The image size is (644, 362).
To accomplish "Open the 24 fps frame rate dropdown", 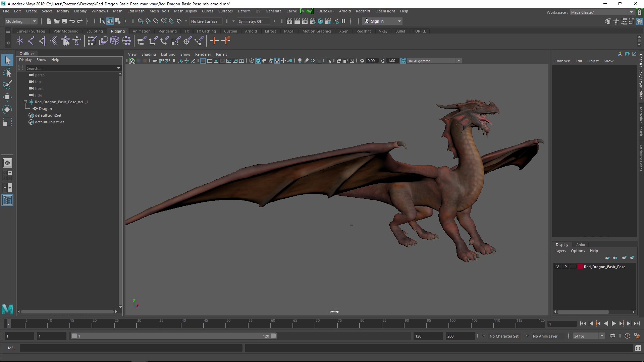I will coord(589,336).
